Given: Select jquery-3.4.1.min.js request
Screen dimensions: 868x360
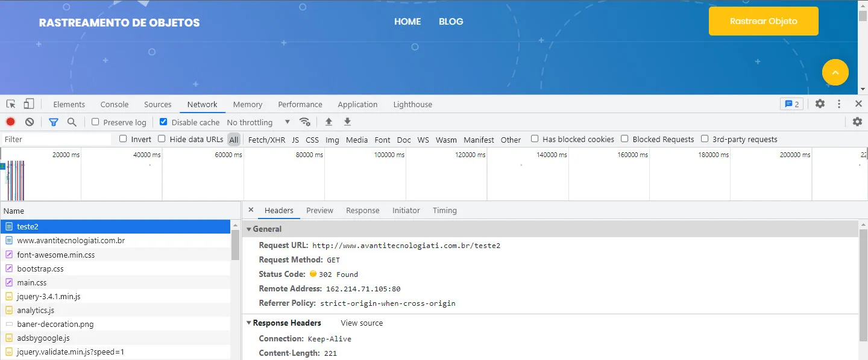Looking at the screenshot, I should [x=115, y=296].
